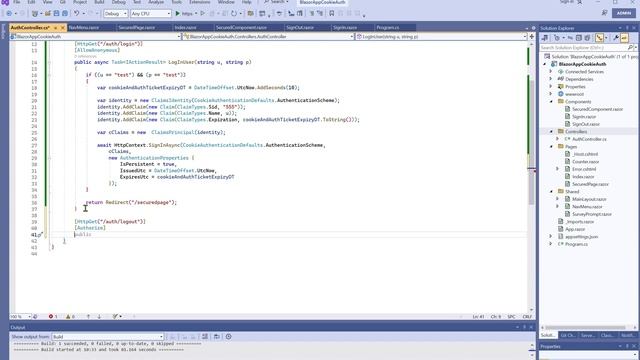Click the Output window clock timestamp icon
The image size is (640, 360).
point(229,337)
